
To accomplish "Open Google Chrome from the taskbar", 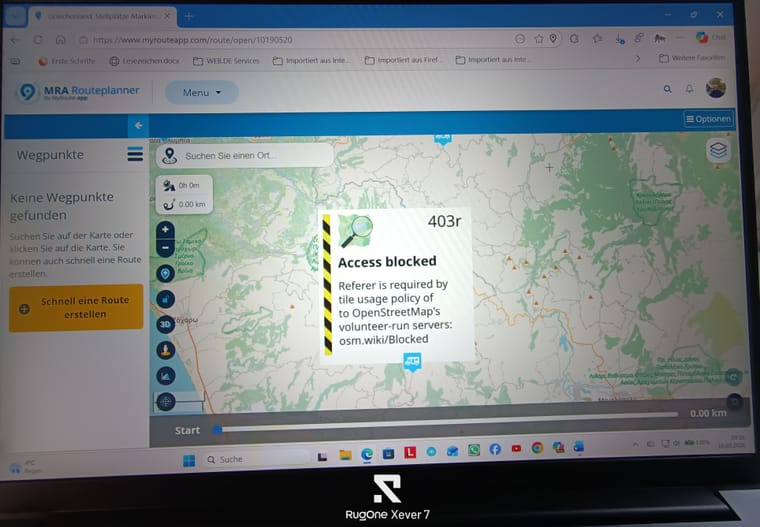I will 537,447.
